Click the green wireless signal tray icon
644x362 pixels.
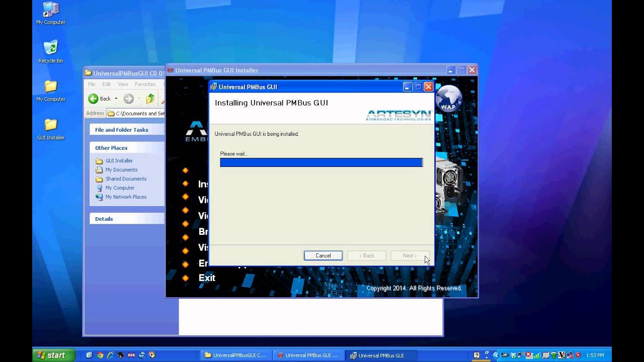click(x=554, y=355)
